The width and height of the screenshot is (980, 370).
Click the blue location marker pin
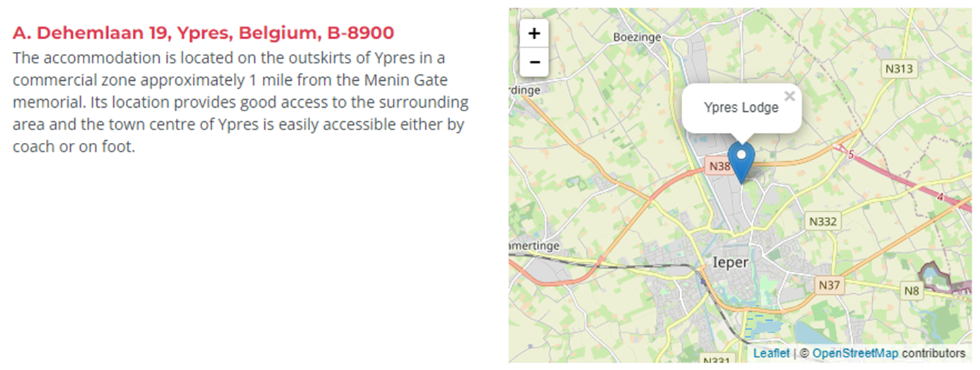click(x=741, y=163)
